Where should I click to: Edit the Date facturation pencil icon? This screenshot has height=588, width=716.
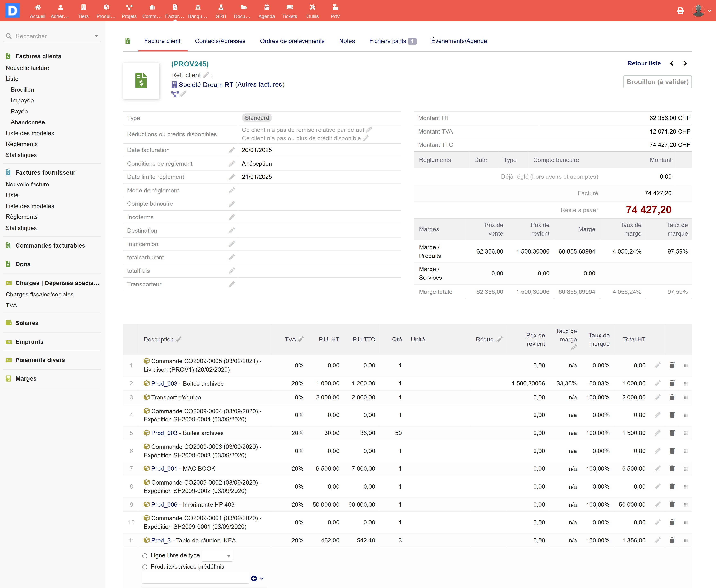(x=232, y=150)
